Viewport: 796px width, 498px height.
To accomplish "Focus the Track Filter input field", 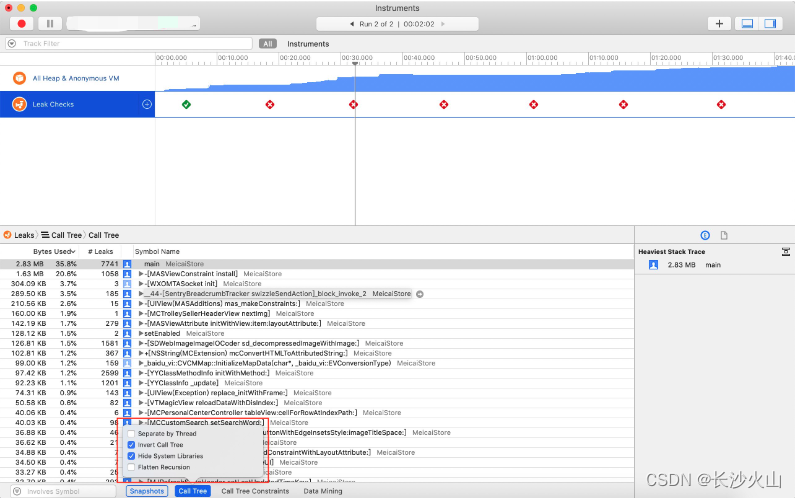I will (x=129, y=44).
